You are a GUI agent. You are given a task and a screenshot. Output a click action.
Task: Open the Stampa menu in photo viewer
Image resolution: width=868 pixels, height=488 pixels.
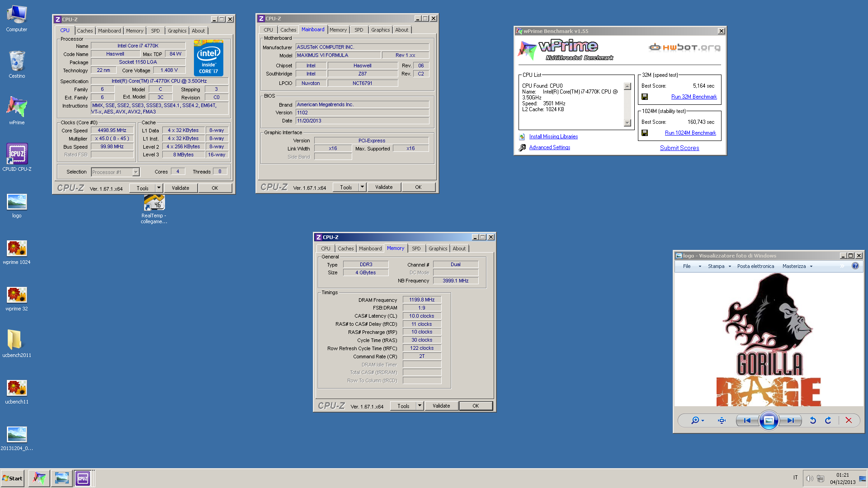click(719, 266)
